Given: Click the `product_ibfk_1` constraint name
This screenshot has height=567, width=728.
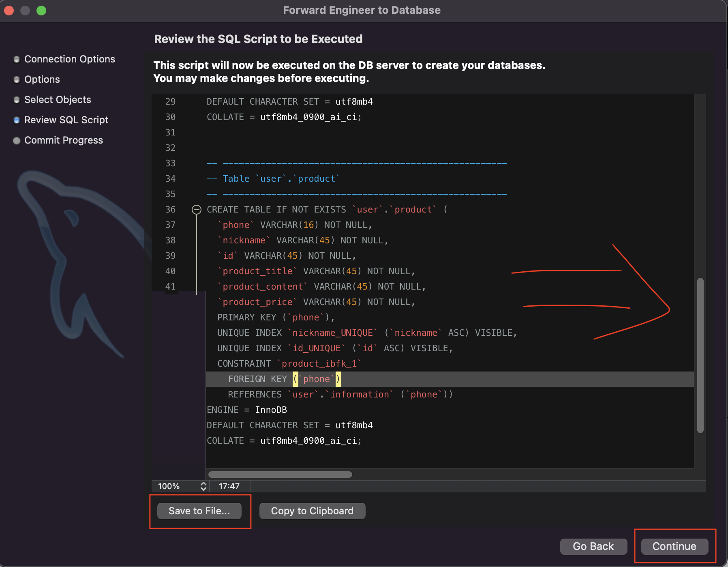Looking at the screenshot, I should [319, 364].
